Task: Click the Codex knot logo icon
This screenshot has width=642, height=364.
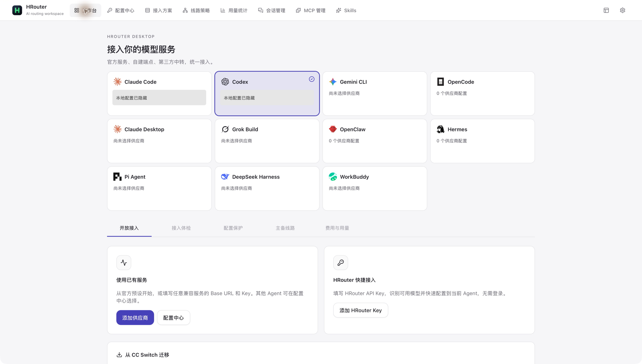Action: pyautogui.click(x=225, y=82)
